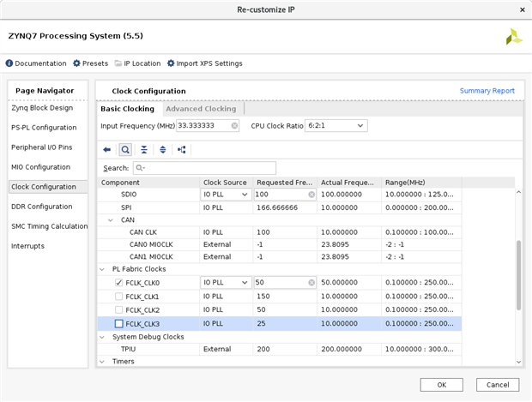Enable the FCLK_CLK3 checkbox

(x=119, y=323)
